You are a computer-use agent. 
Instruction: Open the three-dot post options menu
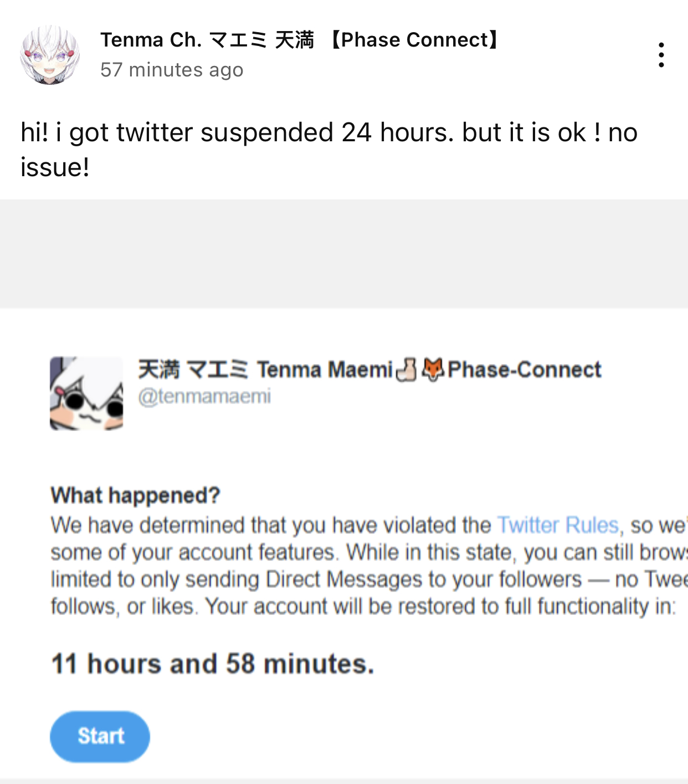pos(661,55)
